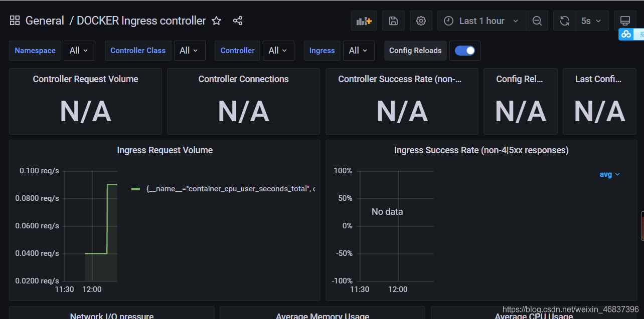The width and height of the screenshot is (644, 319).
Task: Open Dashboard settings gear icon
Action: (x=421, y=21)
